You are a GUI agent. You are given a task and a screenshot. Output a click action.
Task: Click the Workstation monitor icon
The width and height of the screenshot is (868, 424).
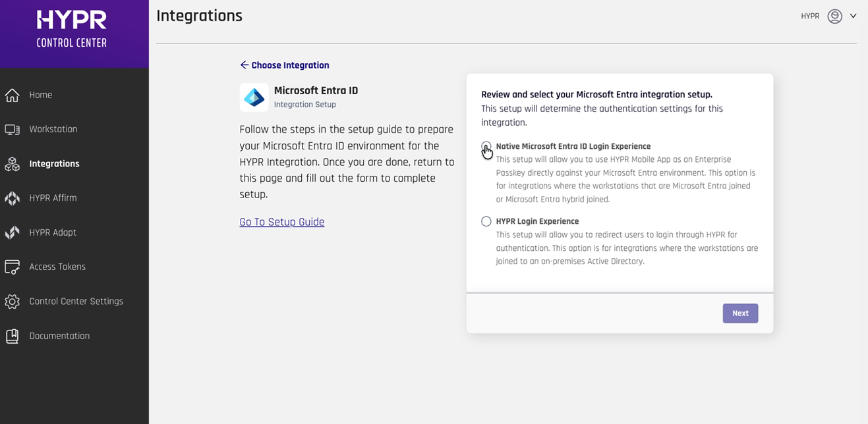coord(13,130)
